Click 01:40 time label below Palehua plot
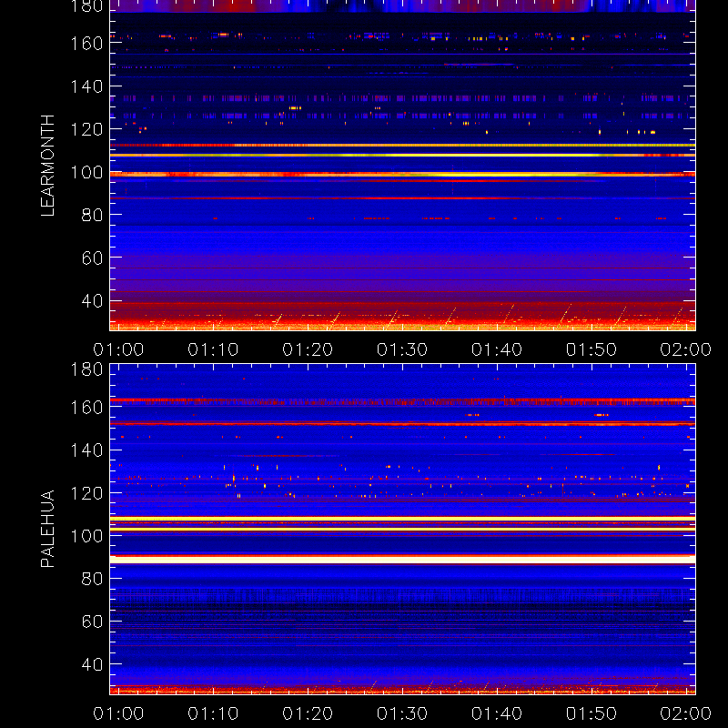This screenshot has height=728, width=728. point(497,713)
